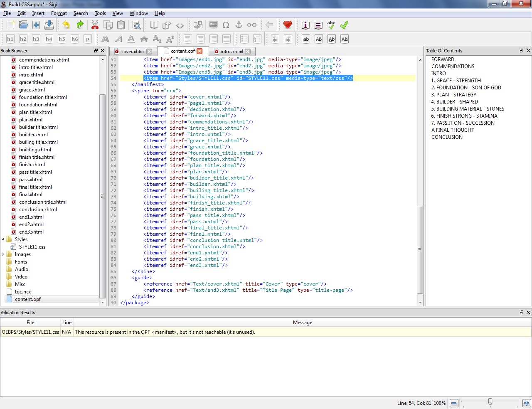Open the Tools menu
Screen dimensions: 532x409
coord(100,13)
